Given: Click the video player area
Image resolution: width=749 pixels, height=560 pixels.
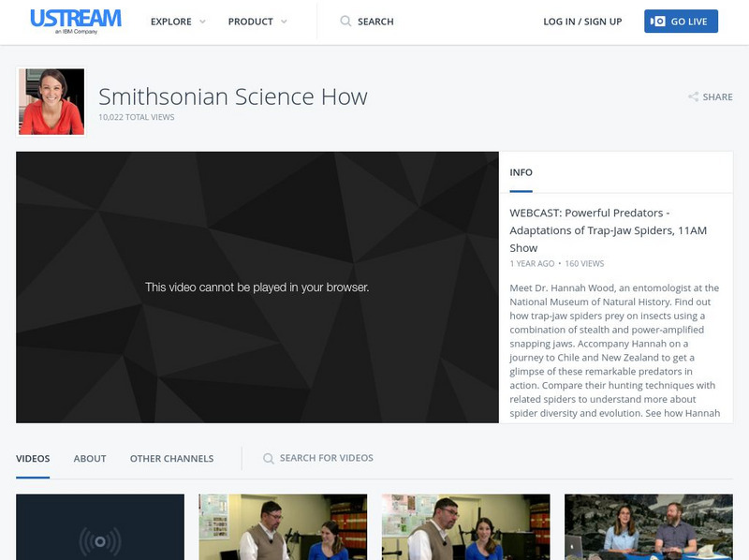Looking at the screenshot, I should tap(257, 287).
